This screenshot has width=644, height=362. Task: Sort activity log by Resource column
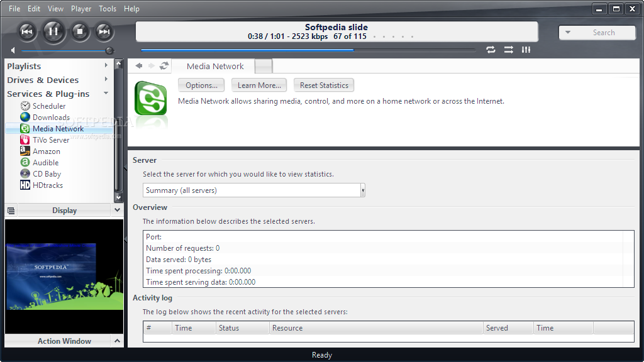[x=376, y=328]
